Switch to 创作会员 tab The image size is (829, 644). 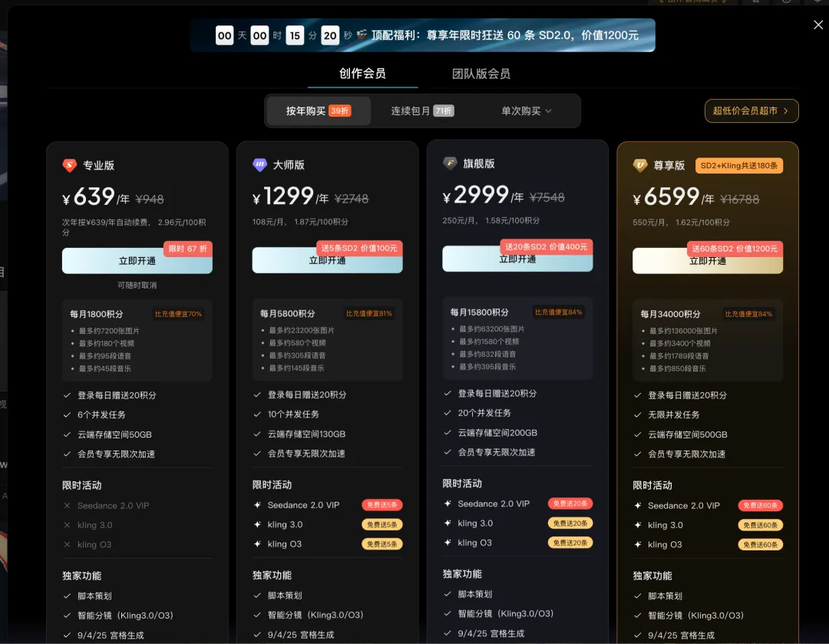coord(362,74)
